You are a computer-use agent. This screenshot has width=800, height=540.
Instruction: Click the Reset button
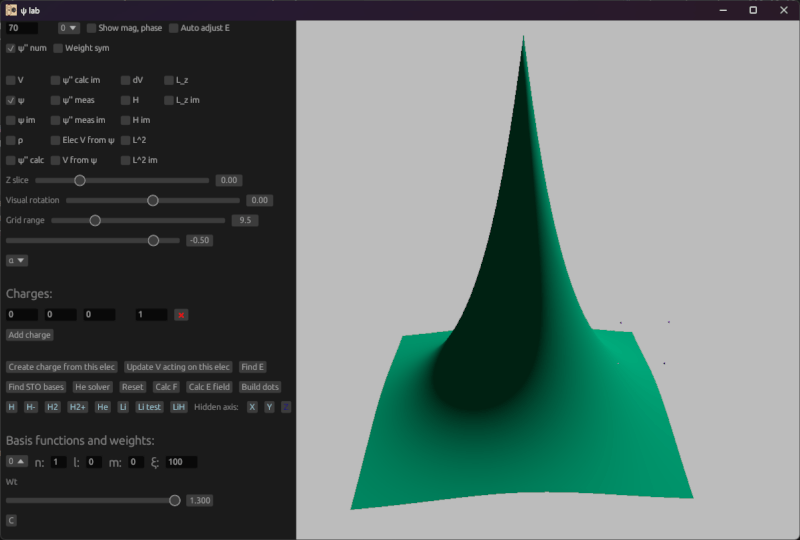pyautogui.click(x=133, y=387)
